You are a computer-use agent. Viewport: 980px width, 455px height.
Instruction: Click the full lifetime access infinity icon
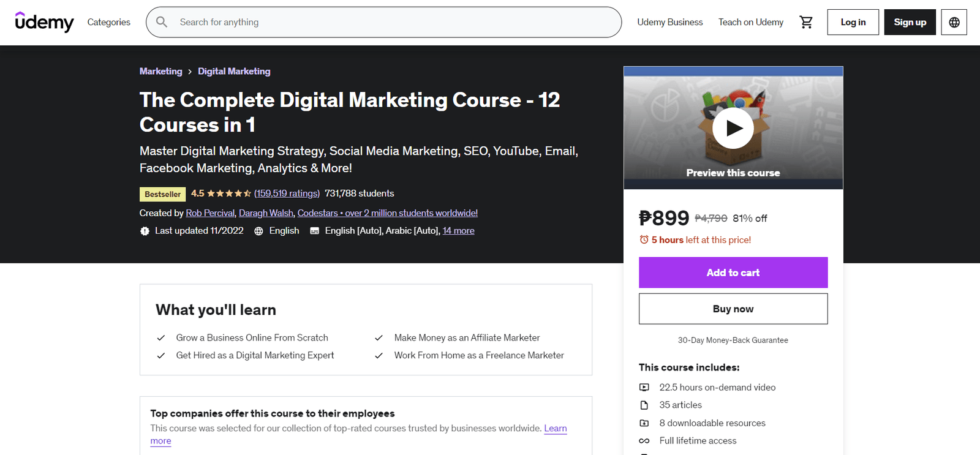(644, 440)
